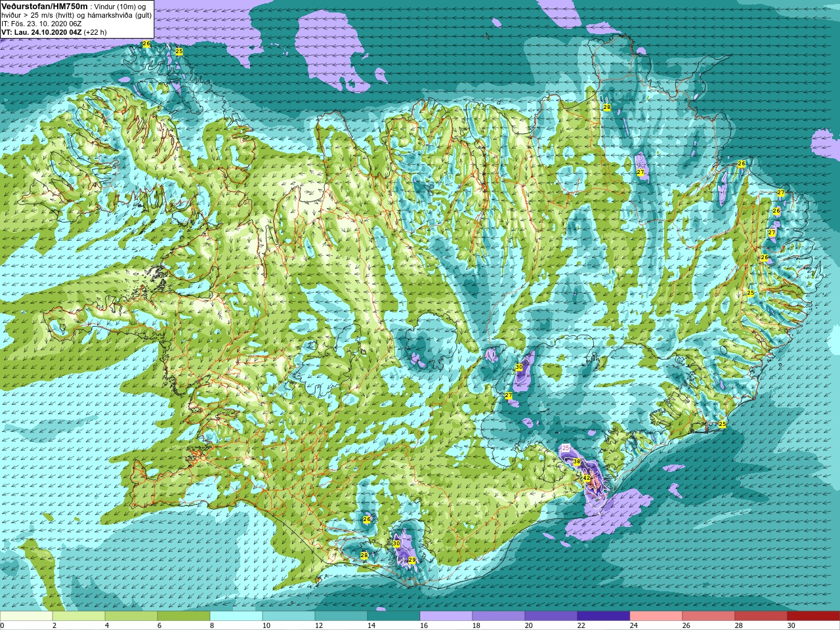Choose the dark red legend swatch above 30
Screen dimensions: 840x630
coord(814,616)
